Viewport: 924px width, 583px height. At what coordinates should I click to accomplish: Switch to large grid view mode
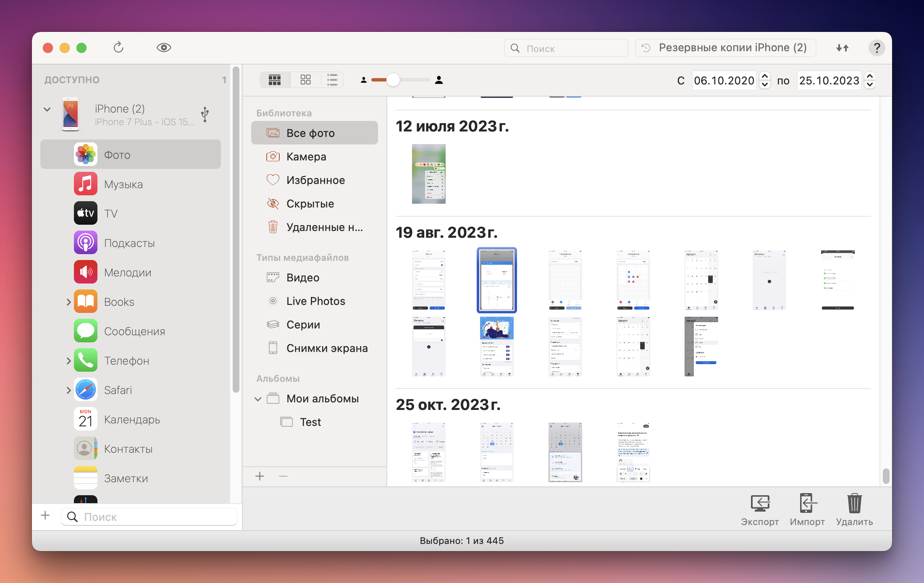[306, 80]
